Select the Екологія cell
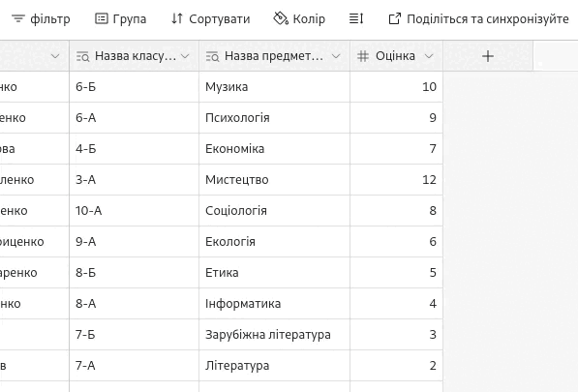The height and width of the screenshot is (392, 578). tap(275, 242)
